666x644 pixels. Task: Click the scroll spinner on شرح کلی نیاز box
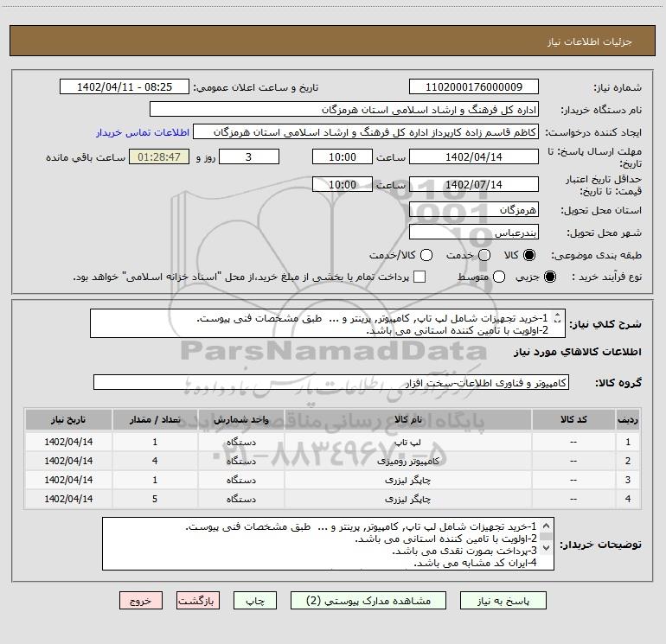point(558,317)
